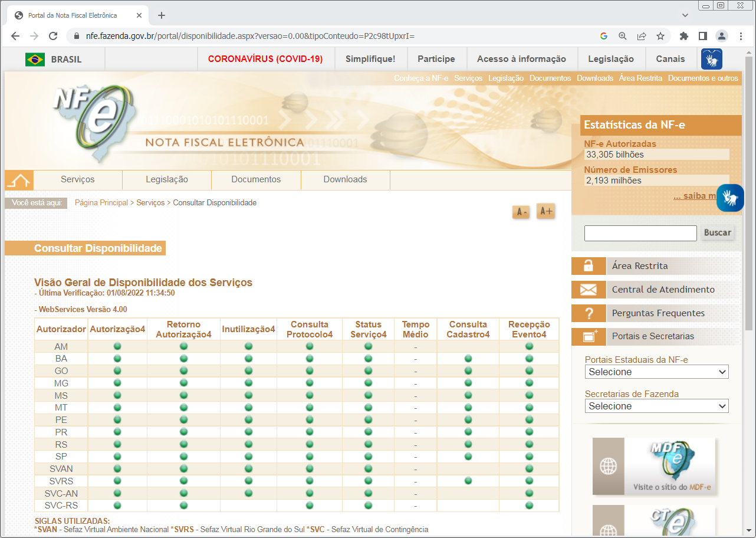
Task: Open VLibras accessibility hand icon widget
Action: 730,198
